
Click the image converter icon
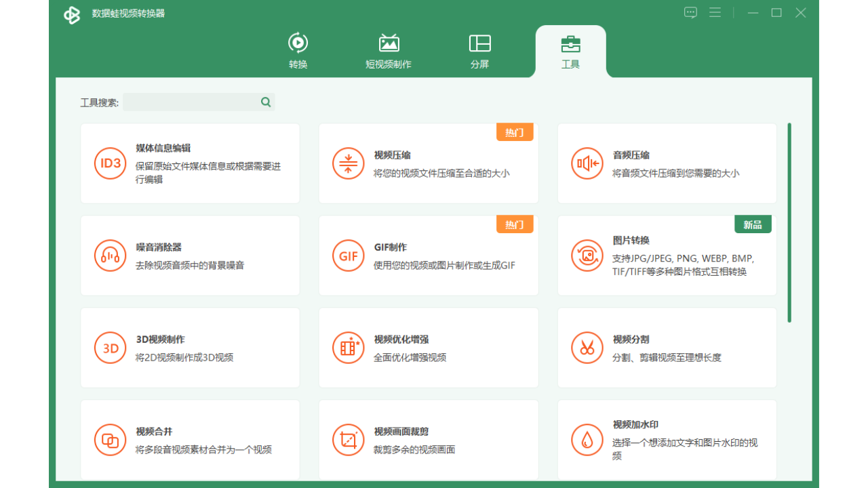tap(587, 256)
